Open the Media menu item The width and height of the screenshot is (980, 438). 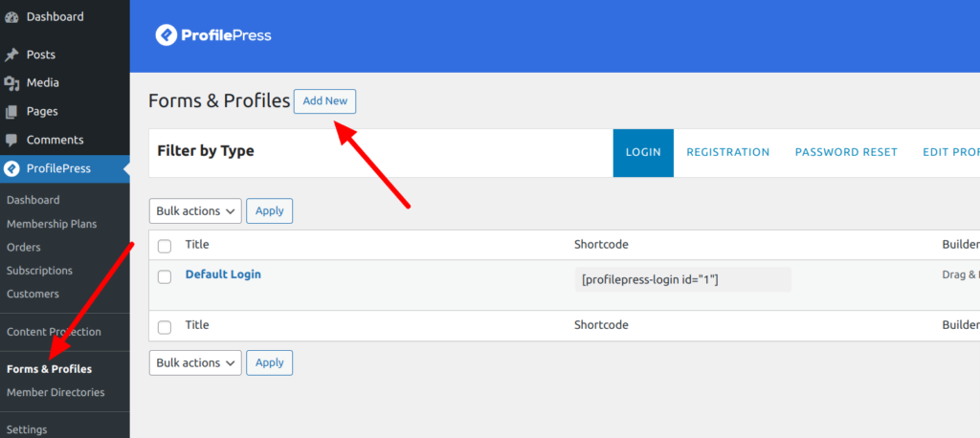point(42,83)
